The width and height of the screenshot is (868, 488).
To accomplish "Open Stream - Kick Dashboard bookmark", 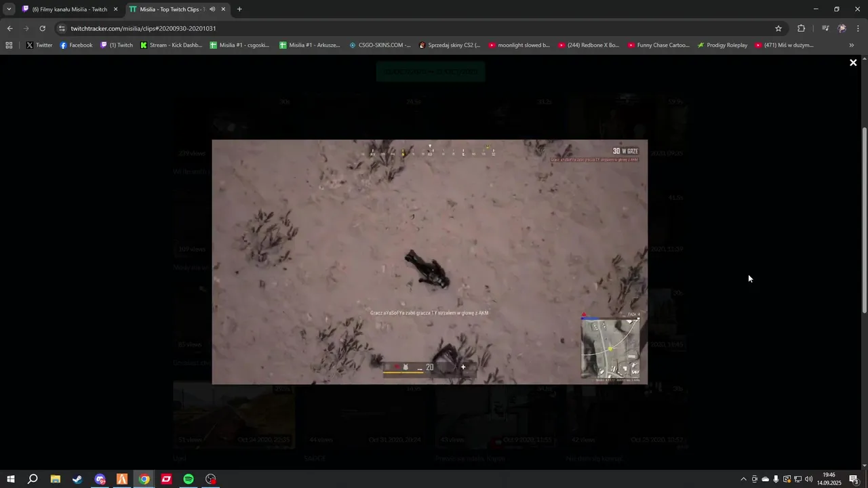I will pos(171,45).
